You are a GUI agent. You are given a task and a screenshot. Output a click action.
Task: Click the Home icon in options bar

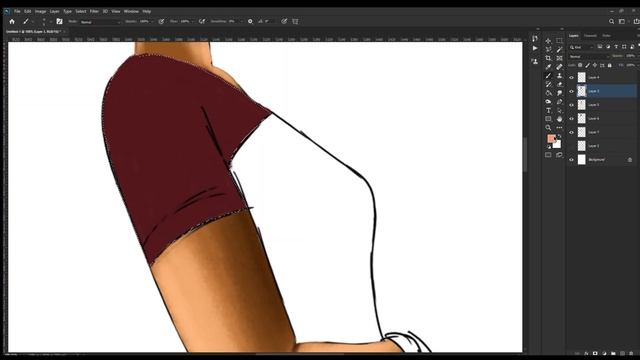pyautogui.click(x=12, y=21)
